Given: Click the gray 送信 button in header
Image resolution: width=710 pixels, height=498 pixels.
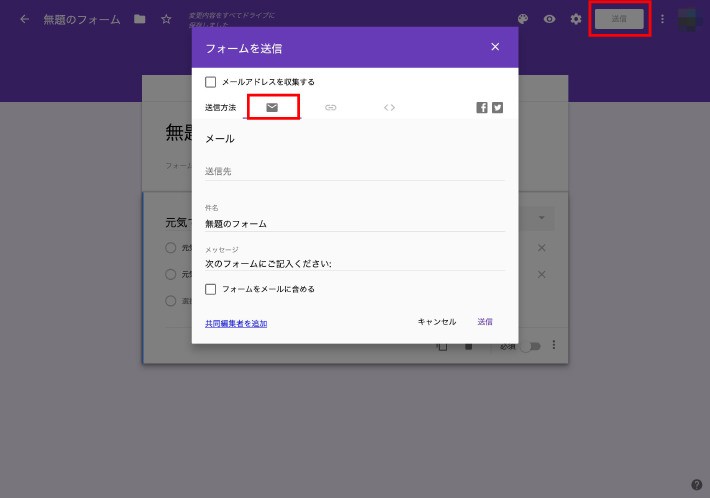Looking at the screenshot, I should [x=619, y=19].
